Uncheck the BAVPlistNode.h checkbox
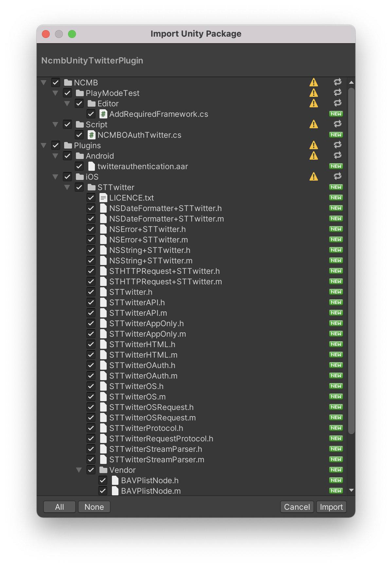 [x=103, y=480]
